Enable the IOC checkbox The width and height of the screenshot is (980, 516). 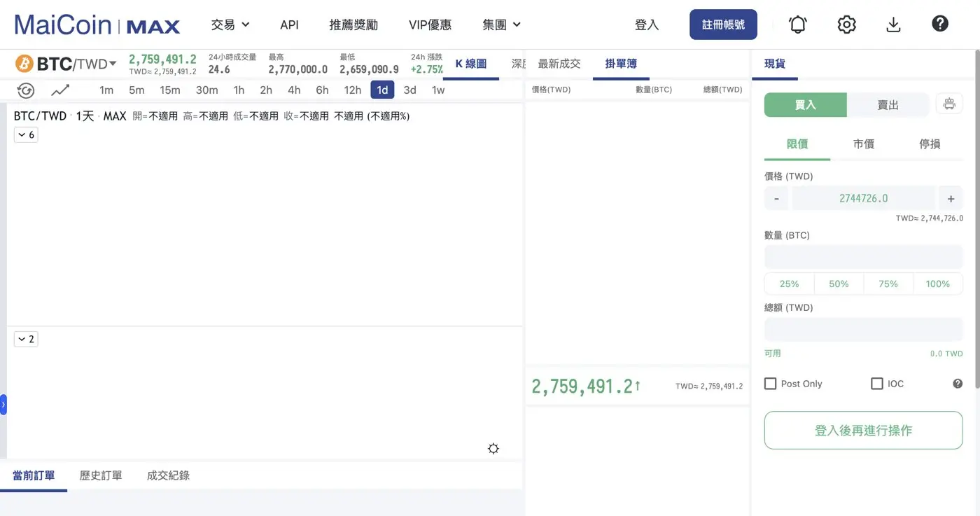[x=876, y=384]
